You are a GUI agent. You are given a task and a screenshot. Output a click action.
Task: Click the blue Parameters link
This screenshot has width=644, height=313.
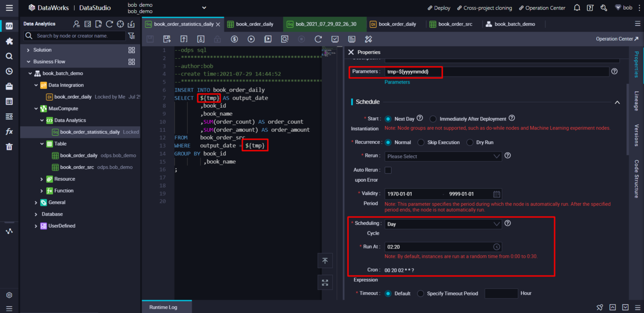397,82
